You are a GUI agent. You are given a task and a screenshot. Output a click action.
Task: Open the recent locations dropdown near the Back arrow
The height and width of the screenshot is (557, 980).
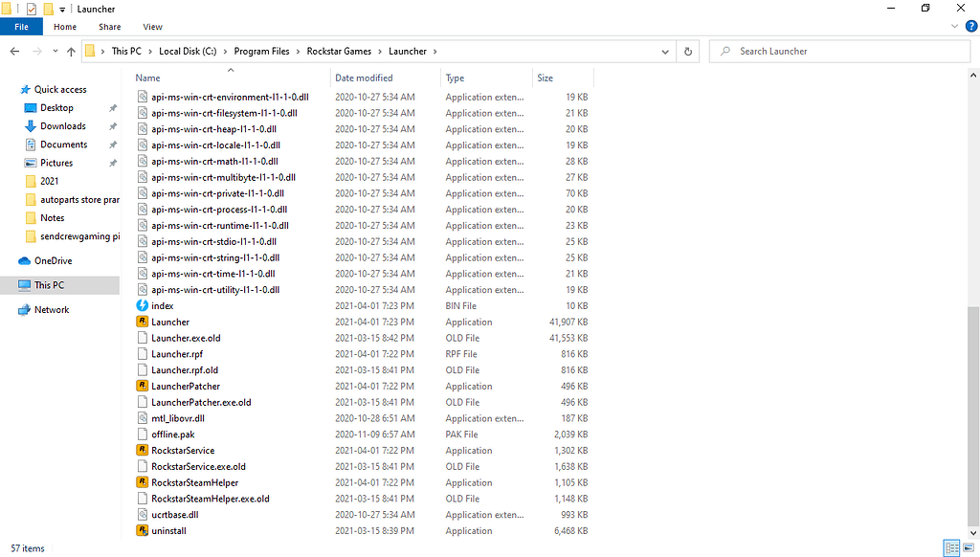pyautogui.click(x=55, y=51)
